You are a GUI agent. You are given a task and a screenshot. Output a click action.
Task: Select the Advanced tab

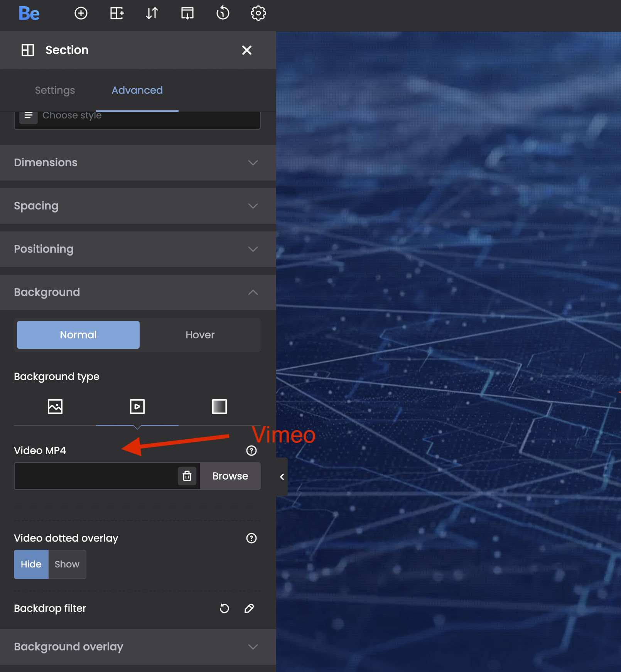[137, 90]
